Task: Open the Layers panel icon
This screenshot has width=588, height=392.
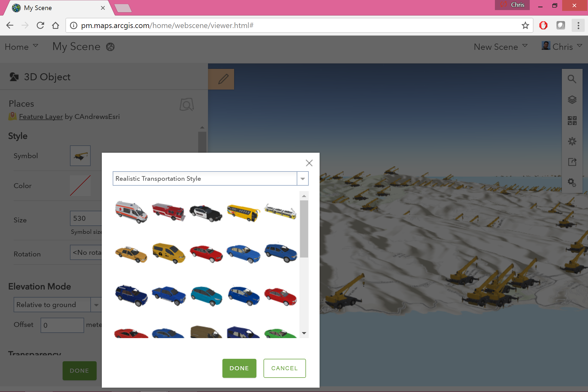Action: pyautogui.click(x=572, y=100)
